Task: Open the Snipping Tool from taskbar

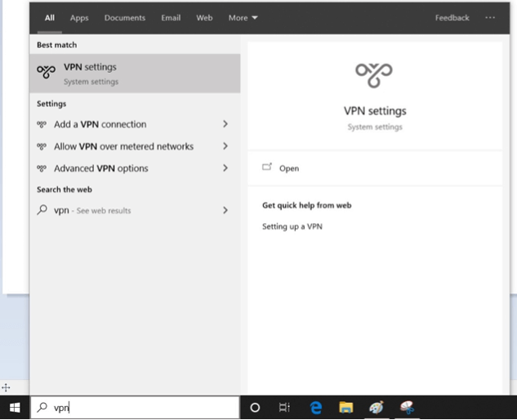Action: (407, 408)
